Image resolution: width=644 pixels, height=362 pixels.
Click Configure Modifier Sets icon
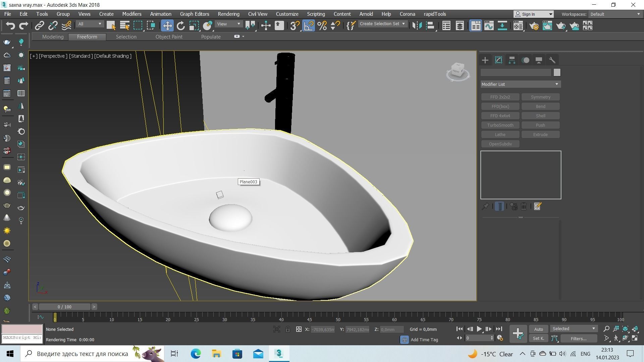point(537,206)
